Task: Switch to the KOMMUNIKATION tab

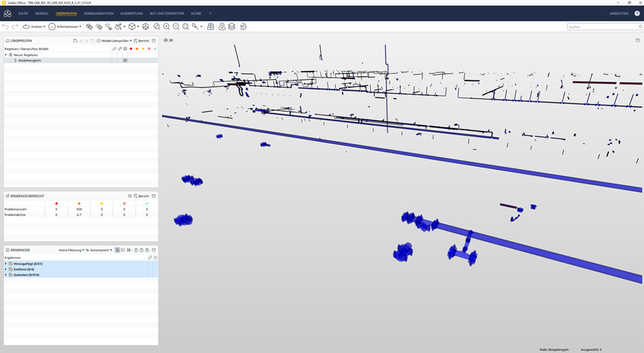Action: pyautogui.click(x=99, y=14)
